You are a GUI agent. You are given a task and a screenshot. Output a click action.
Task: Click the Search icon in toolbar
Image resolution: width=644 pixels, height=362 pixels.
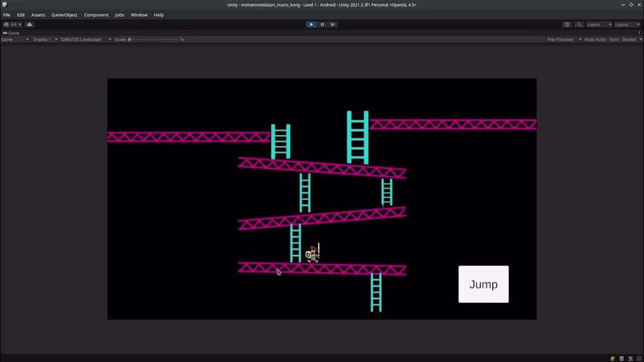pos(579,24)
